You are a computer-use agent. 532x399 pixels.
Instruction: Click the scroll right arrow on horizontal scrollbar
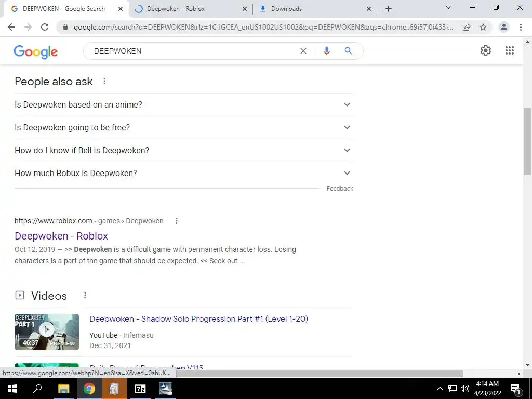point(519,374)
